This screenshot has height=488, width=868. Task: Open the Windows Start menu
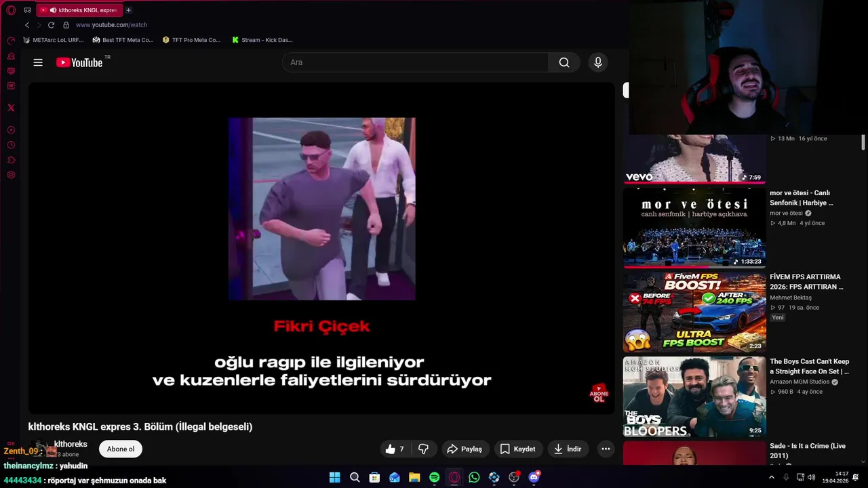334,477
